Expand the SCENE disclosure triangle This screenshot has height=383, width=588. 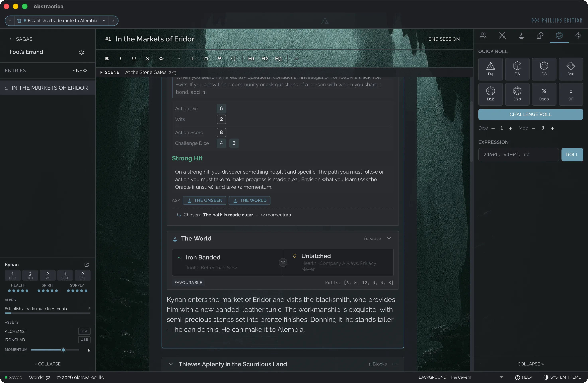[101, 72]
